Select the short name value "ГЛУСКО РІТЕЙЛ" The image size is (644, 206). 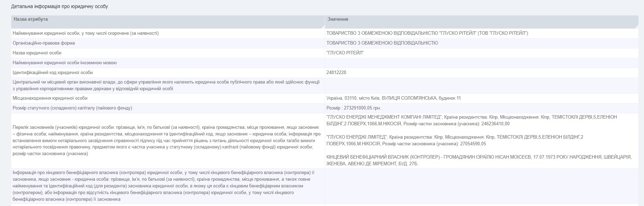[345, 53]
